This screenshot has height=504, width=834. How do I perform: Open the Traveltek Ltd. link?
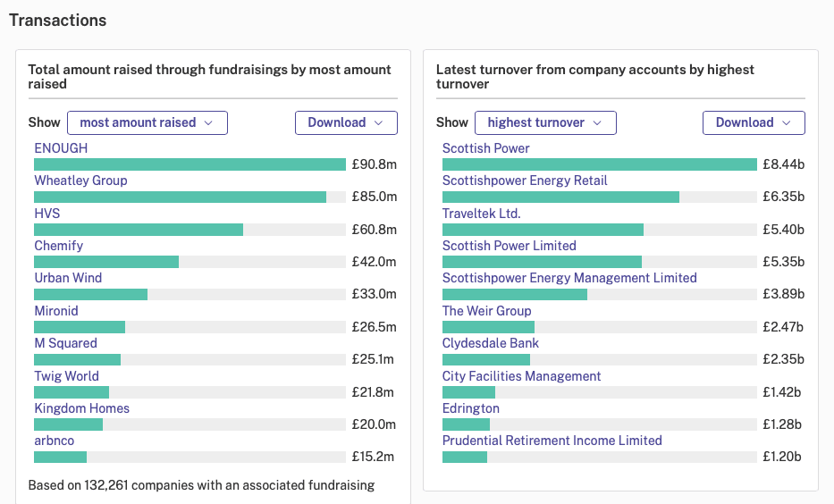pos(481,214)
